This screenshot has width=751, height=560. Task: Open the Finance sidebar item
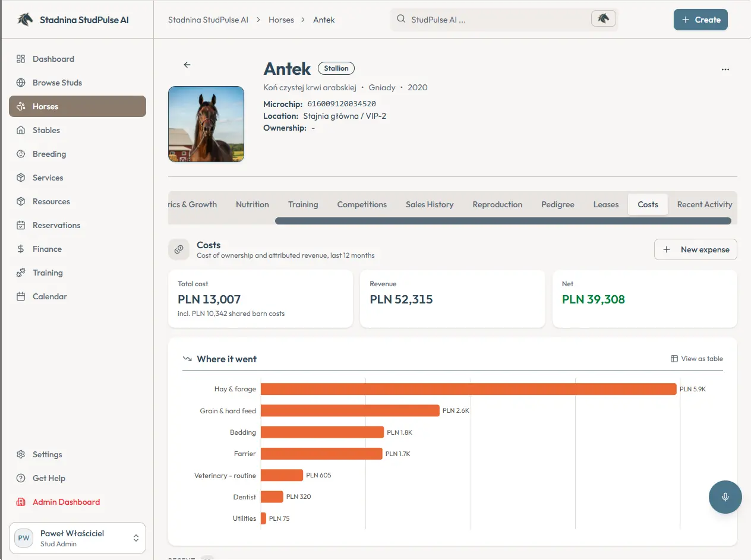pyautogui.click(x=77, y=249)
